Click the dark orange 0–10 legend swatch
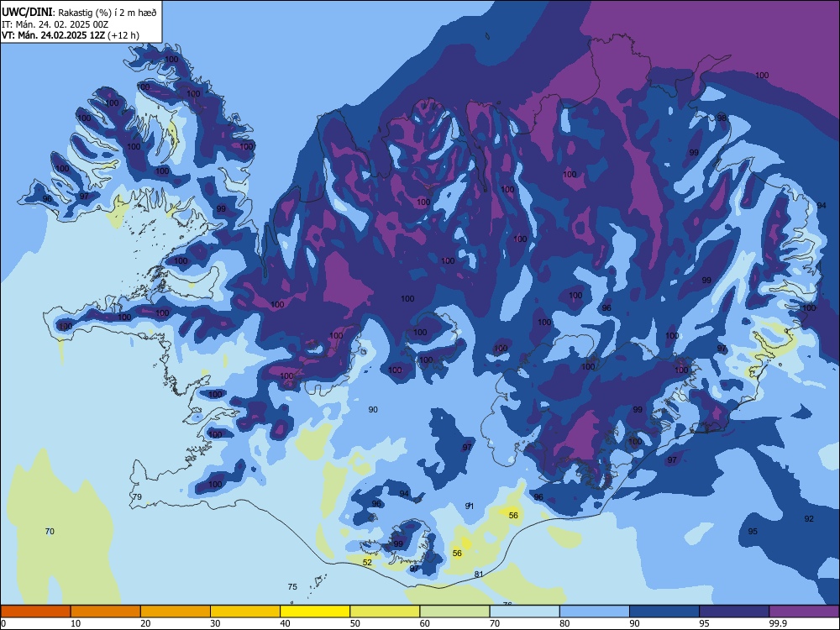The image size is (840, 630). coord(35,612)
